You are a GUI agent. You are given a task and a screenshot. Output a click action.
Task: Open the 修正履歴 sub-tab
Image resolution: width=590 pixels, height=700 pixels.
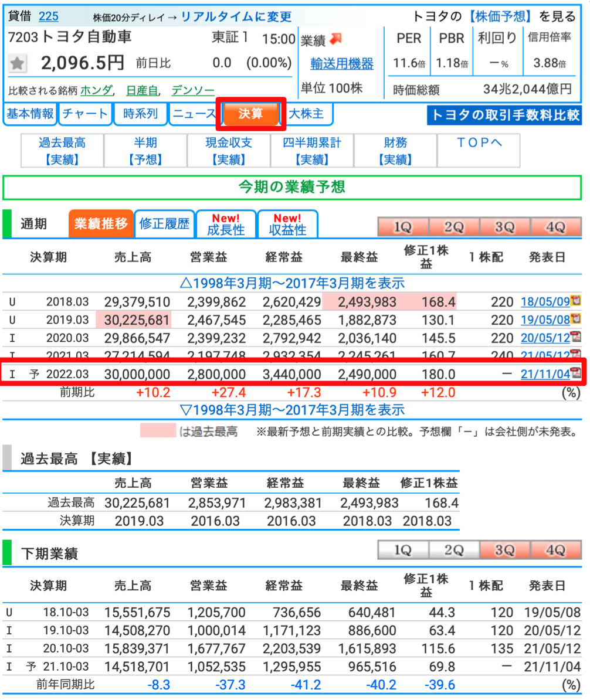coord(164,224)
